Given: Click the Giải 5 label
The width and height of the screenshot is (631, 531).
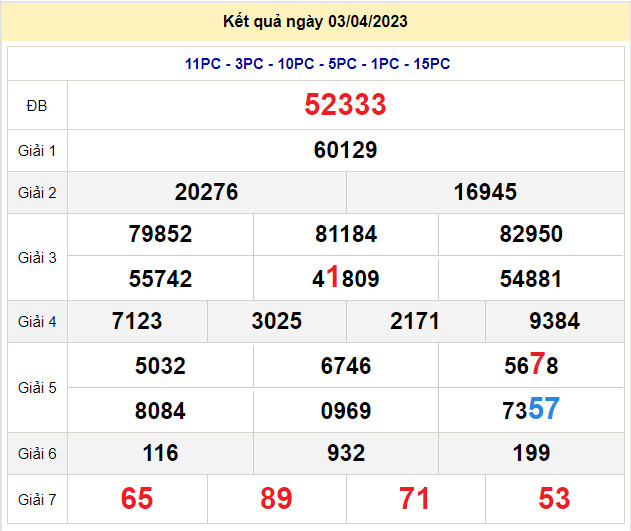Looking at the screenshot, I should pos(37,388).
